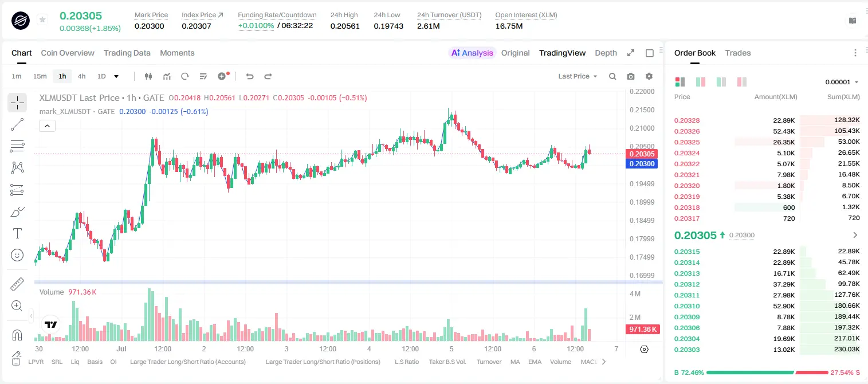This screenshot has height=384, width=868.
Task: Select the ruler measure tool
Action: (17, 284)
